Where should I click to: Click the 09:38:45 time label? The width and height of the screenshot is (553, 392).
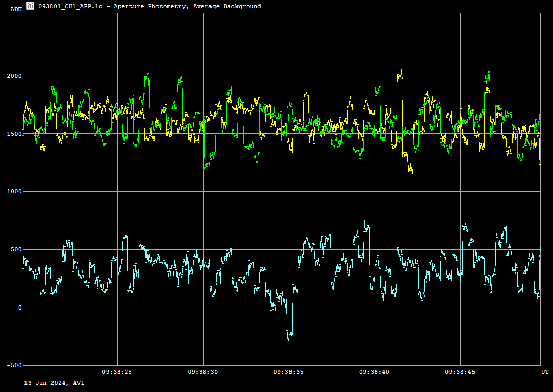tap(460, 372)
